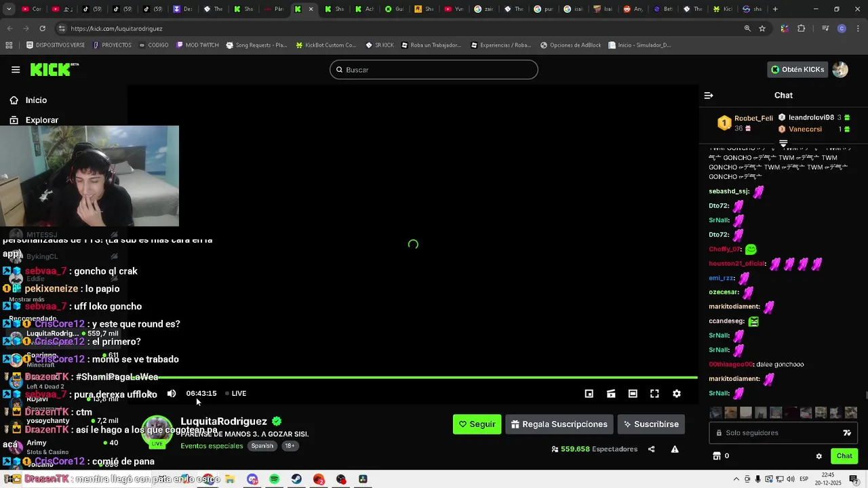Click ozecesar username in chat
868x488 pixels.
click(724, 292)
